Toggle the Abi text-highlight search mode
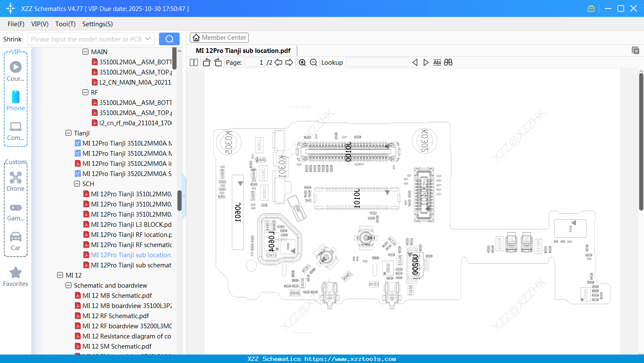The image size is (644, 363). [x=437, y=62]
